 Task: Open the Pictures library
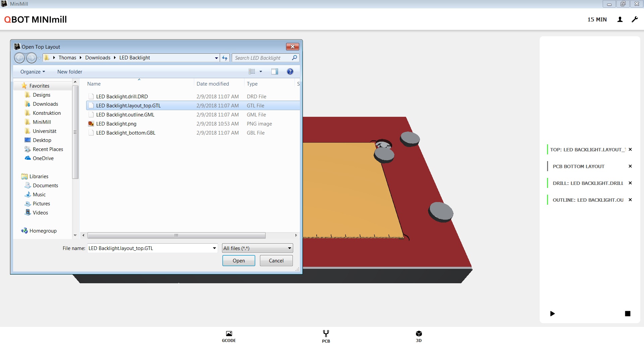point(41,204)
